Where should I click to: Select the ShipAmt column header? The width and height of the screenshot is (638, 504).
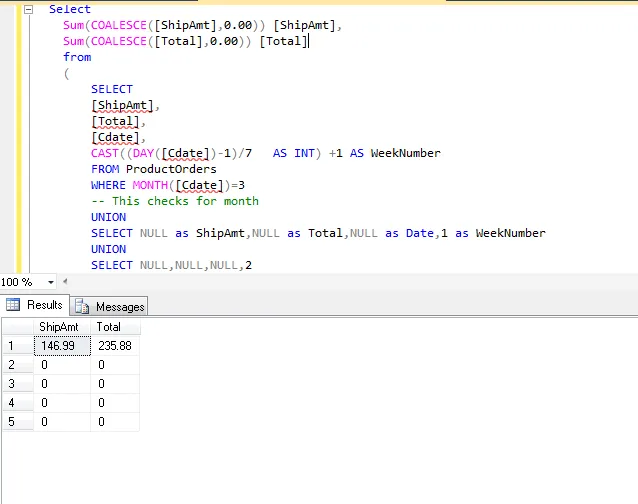click(62, 327)
